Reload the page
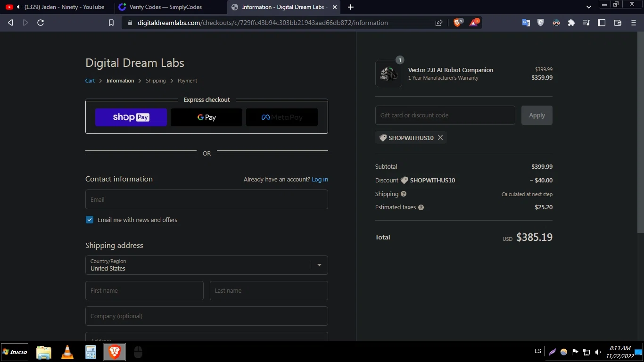This screenshot has width=644, height=362. (41, 23)
